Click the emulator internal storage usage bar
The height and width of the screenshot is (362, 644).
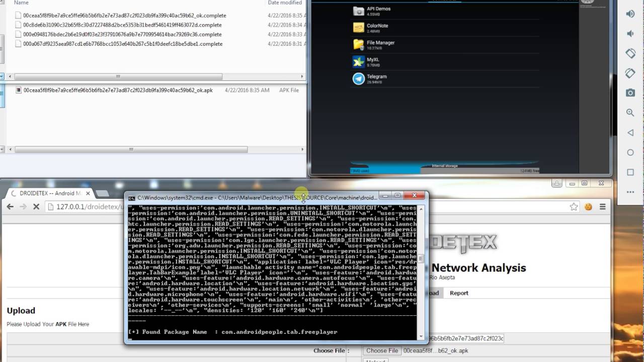click(444, 170)
